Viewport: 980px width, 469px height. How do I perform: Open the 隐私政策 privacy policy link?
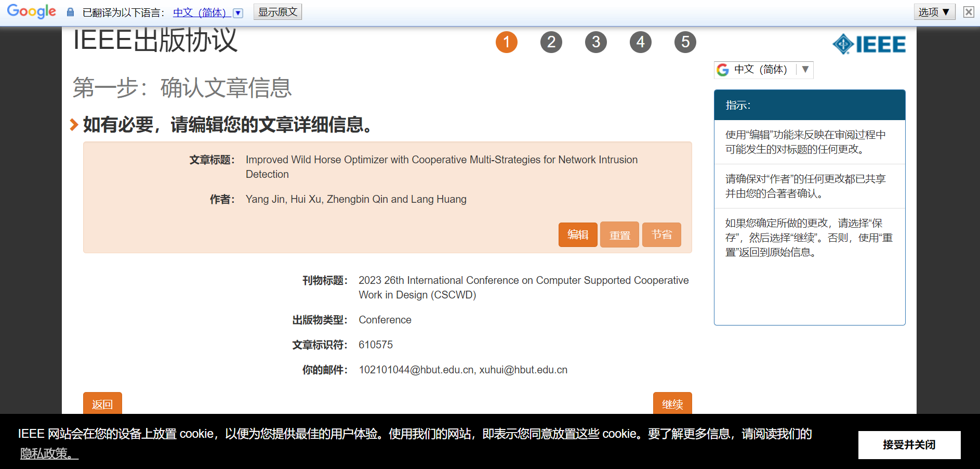tap(49, 453)
